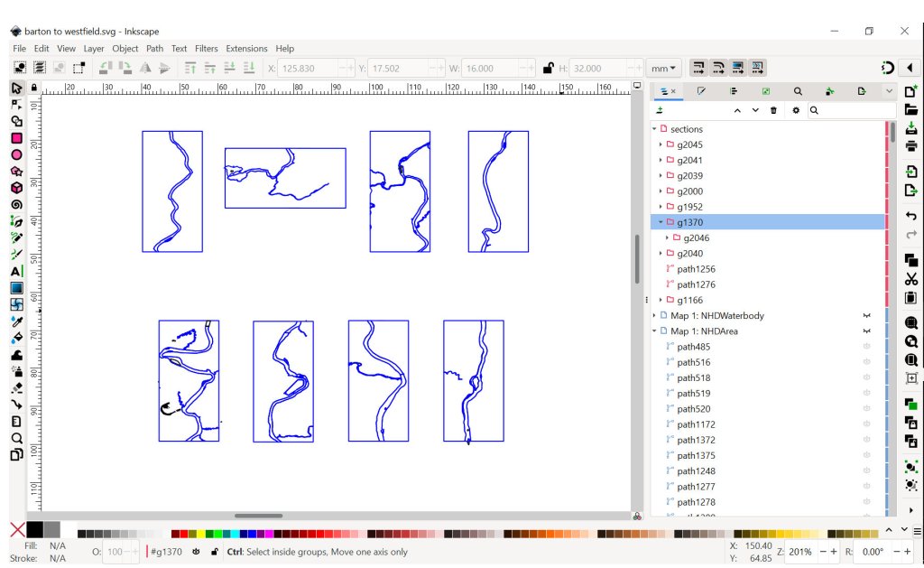Select the Rectangle tool

pyautogui.click(x=16, y=138)
